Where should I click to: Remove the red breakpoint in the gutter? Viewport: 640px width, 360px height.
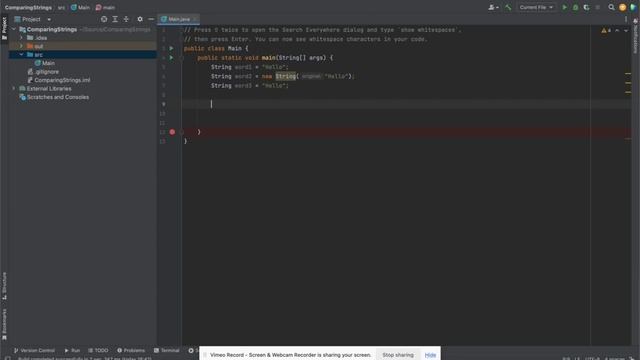pos(172,132)
